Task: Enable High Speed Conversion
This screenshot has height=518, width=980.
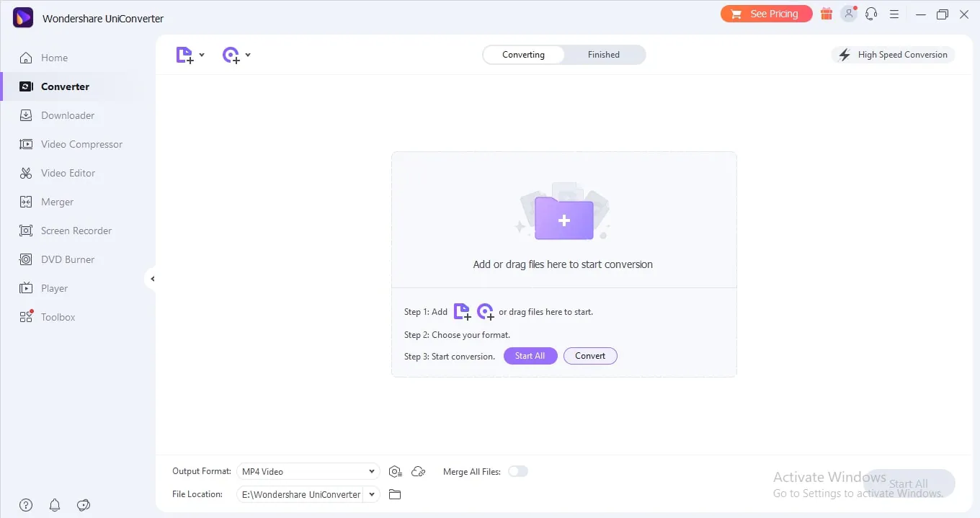Action: [x=893, y=55]
